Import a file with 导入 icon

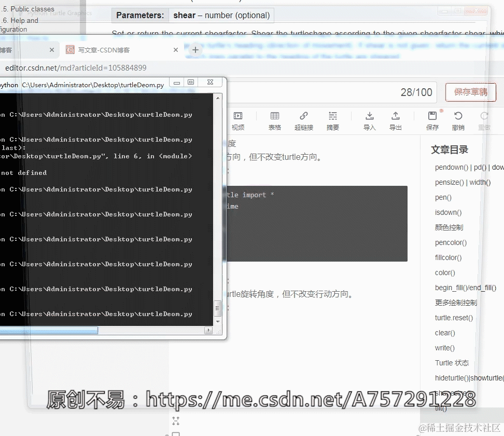click(x=369, y=120)
